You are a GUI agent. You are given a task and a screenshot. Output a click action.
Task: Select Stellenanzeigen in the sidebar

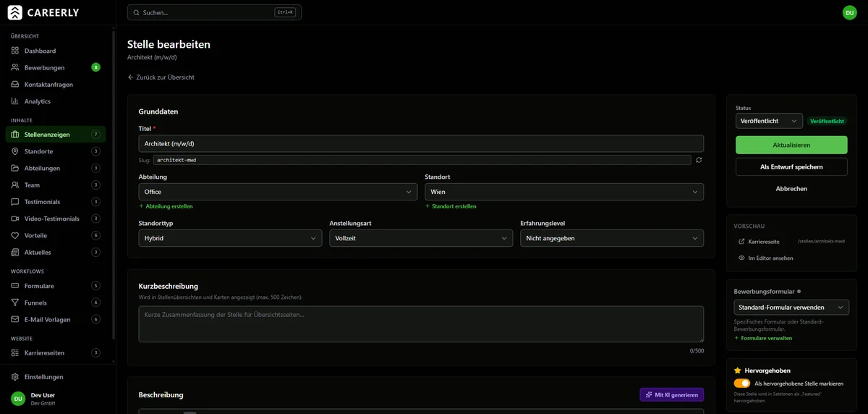click(x=56, y=135)
